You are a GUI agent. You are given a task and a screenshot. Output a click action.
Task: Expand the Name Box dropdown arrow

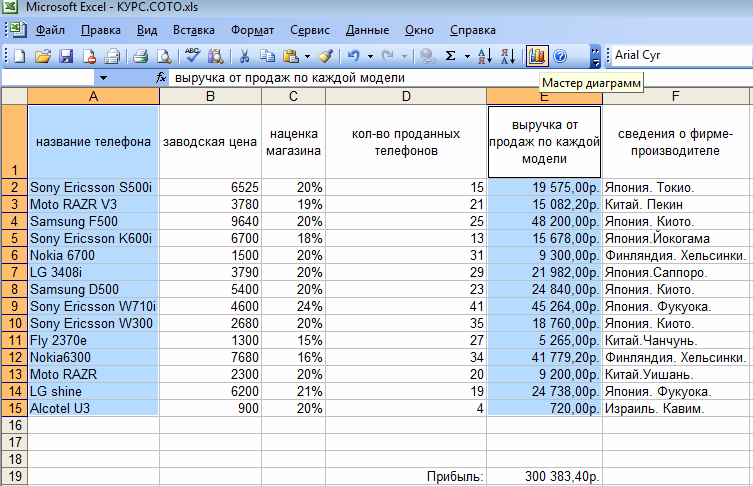point(104,77)
